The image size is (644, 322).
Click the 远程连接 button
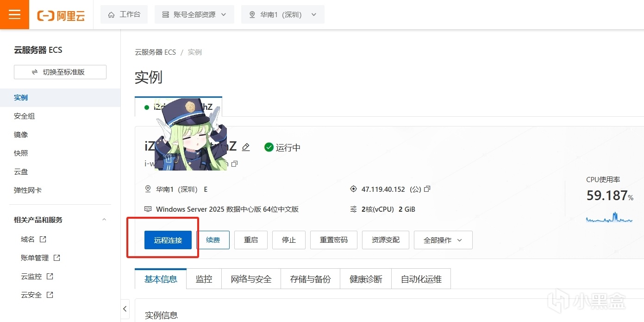168,240
